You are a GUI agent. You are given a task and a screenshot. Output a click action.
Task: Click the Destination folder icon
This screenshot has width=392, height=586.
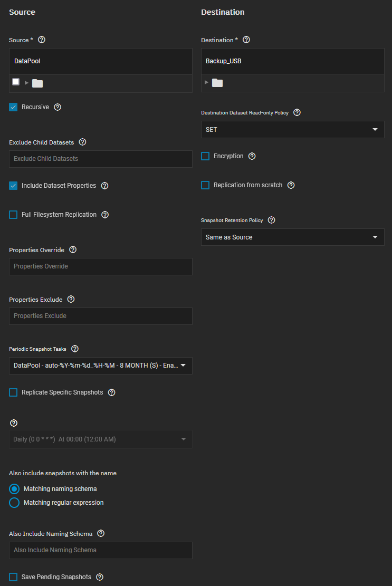tap(217, 83)
